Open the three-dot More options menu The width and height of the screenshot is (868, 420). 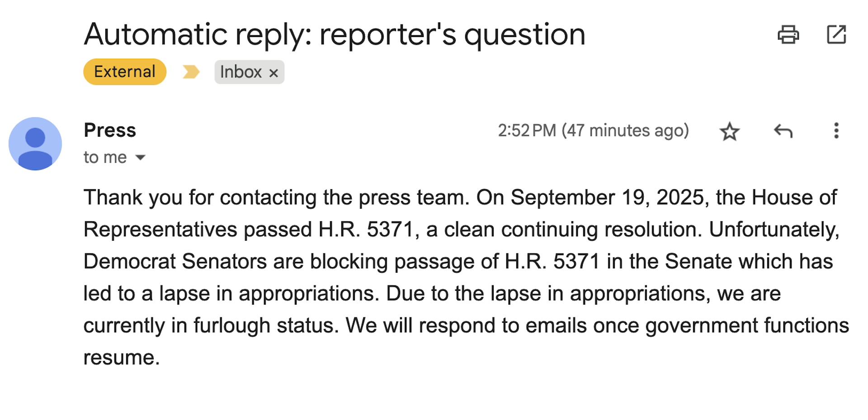coord(836,131)
